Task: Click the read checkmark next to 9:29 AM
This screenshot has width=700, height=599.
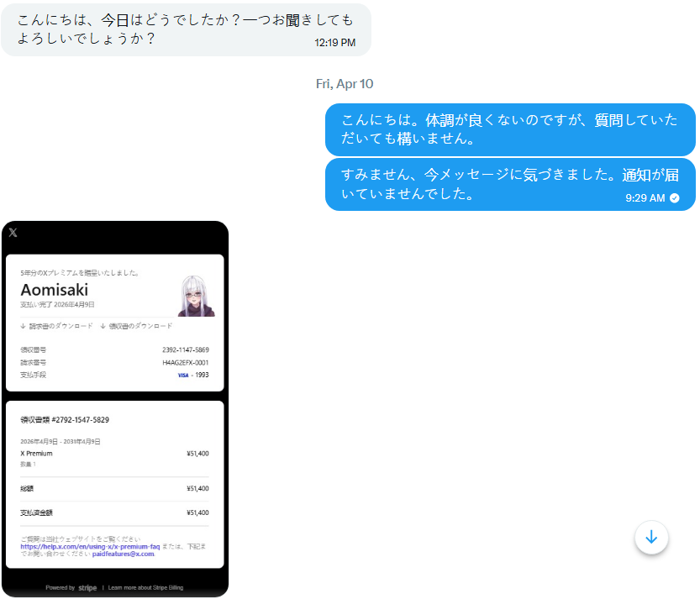Action: click(674, 198)
